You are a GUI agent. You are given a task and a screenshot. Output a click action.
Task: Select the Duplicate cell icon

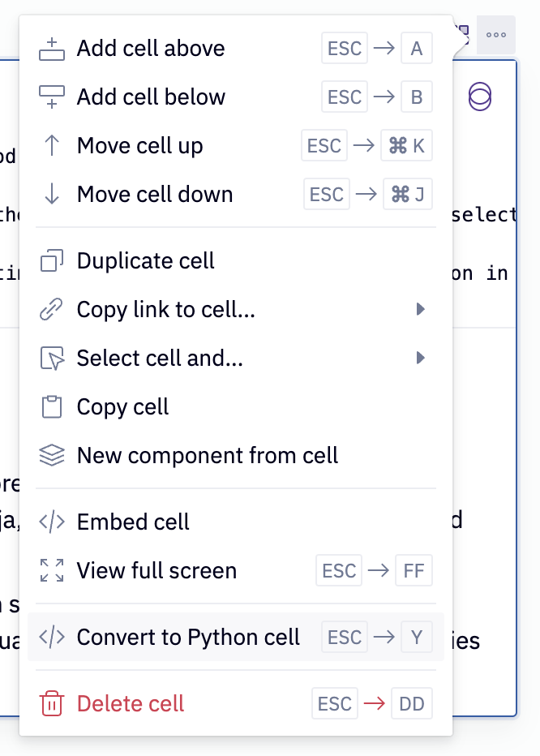coord(50,260)
